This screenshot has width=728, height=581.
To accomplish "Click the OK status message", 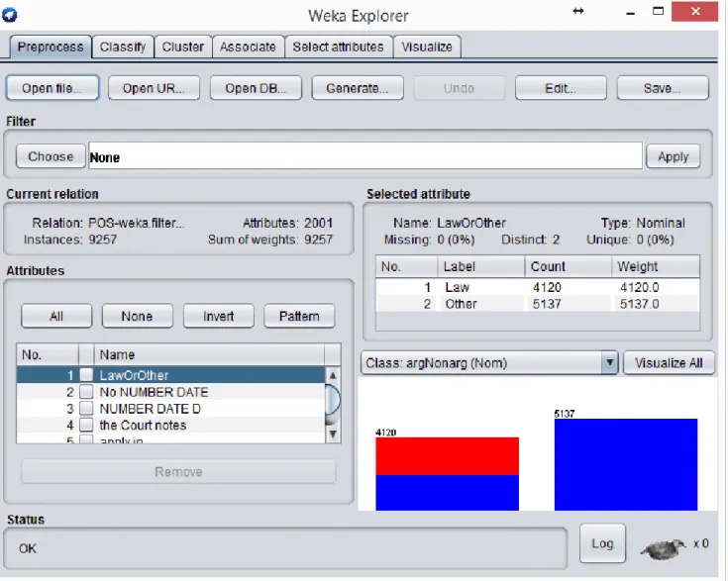I will pos(28,548).
